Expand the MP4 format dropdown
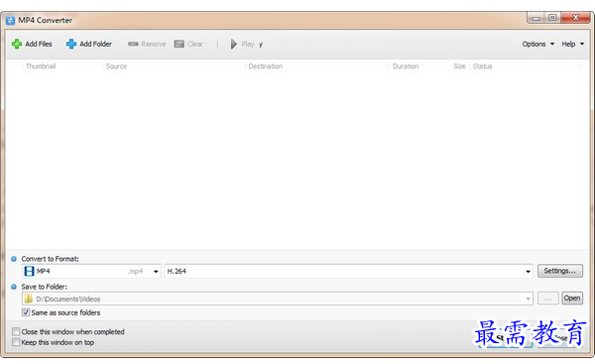 point(156,272)
